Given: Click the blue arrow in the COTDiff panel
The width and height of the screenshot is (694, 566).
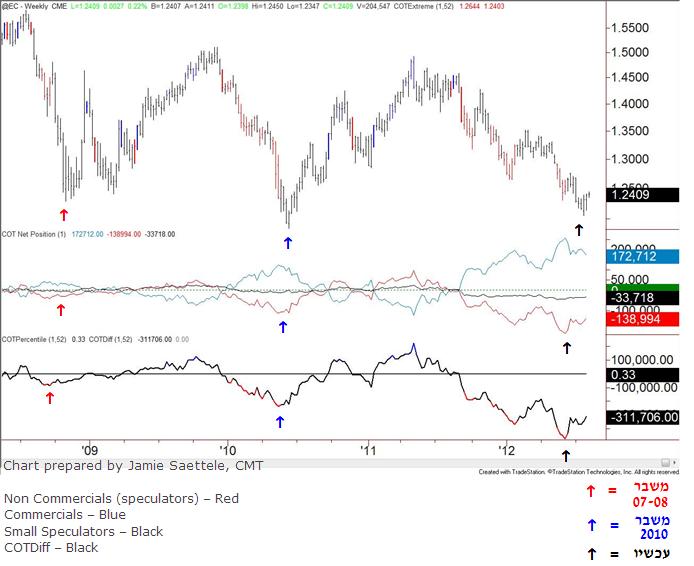Looking at the screenshot, I should [279, 422].
